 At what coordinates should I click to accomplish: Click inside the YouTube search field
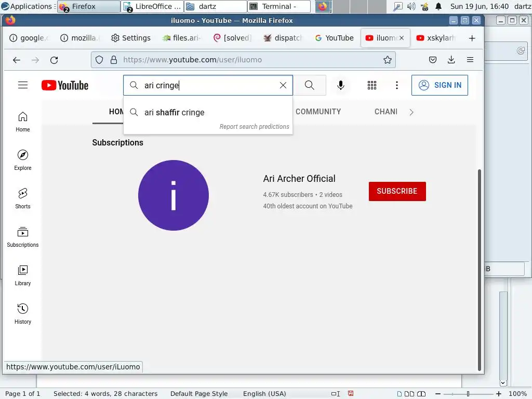pos(209,85)
